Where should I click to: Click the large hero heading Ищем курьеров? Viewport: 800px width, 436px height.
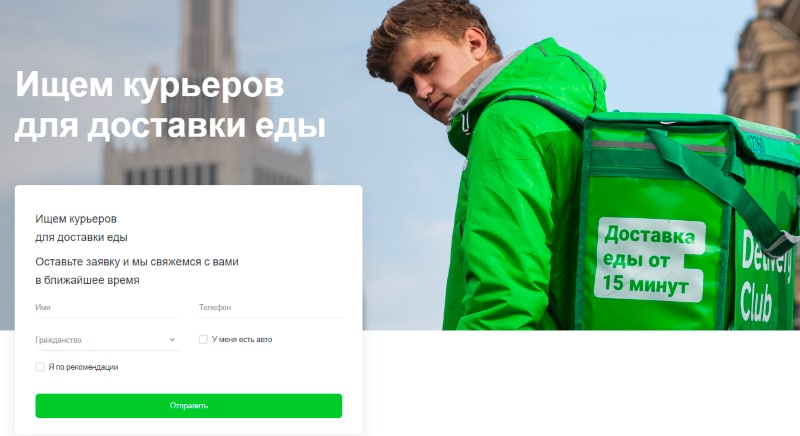149,85
